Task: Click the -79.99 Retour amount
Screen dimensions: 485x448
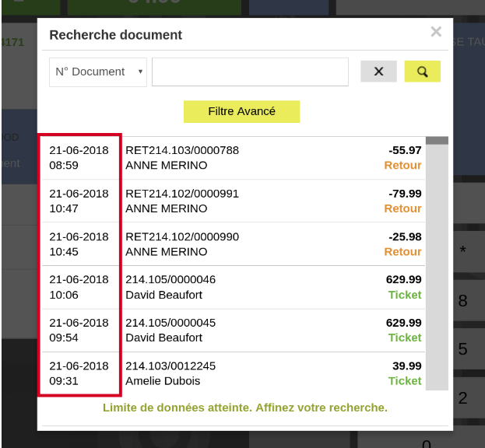Action: click(x=405, y=193)
